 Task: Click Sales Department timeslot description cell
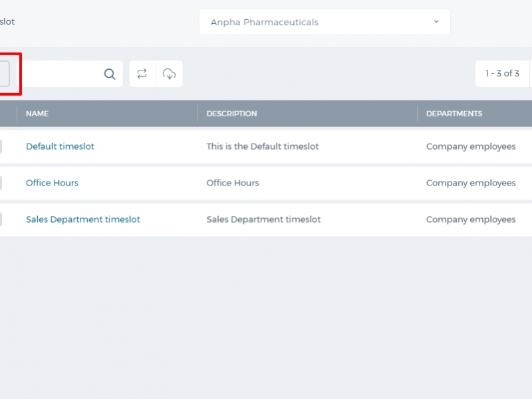263,219
